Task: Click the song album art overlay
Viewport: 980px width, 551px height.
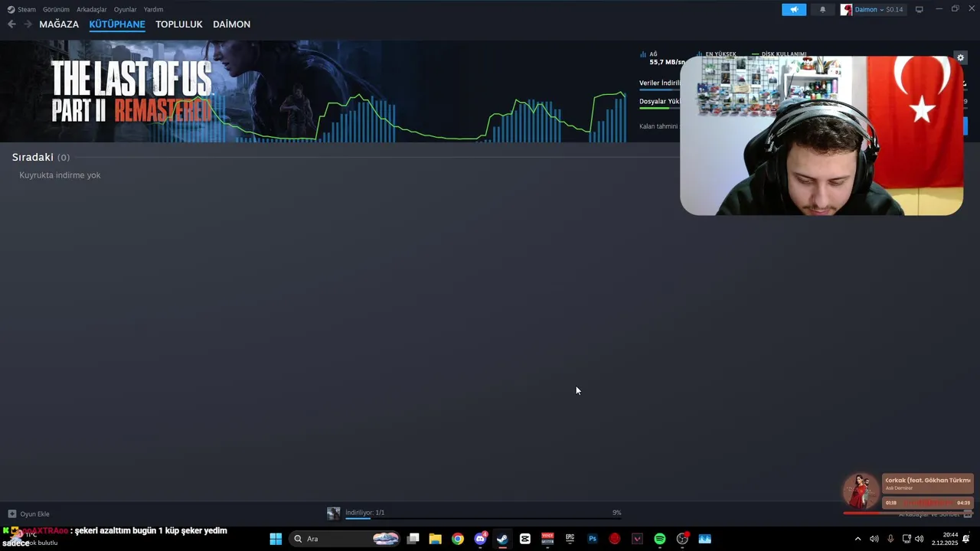Action: click(x=861, y=491)
